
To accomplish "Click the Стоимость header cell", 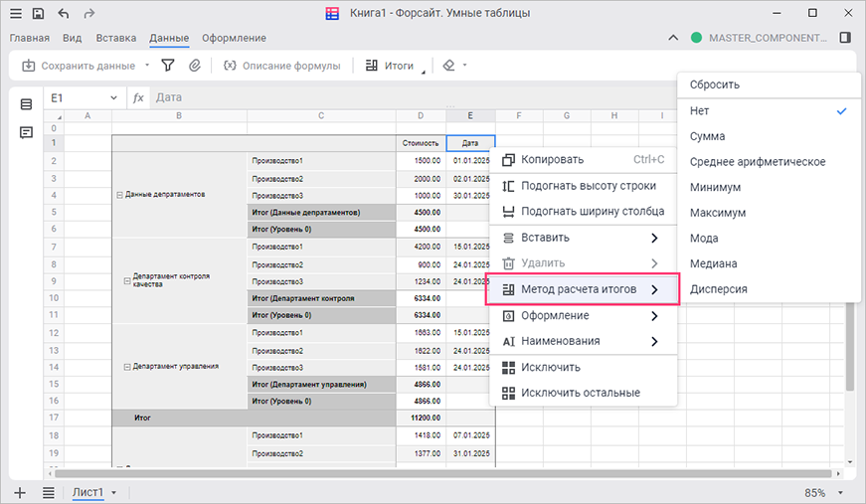I will pos(421,143).
